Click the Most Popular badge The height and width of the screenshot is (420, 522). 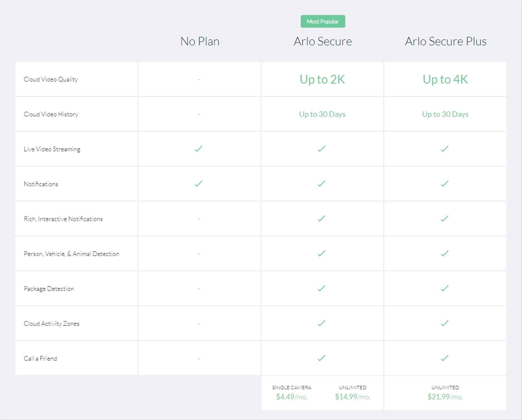[x=323, y=21]
